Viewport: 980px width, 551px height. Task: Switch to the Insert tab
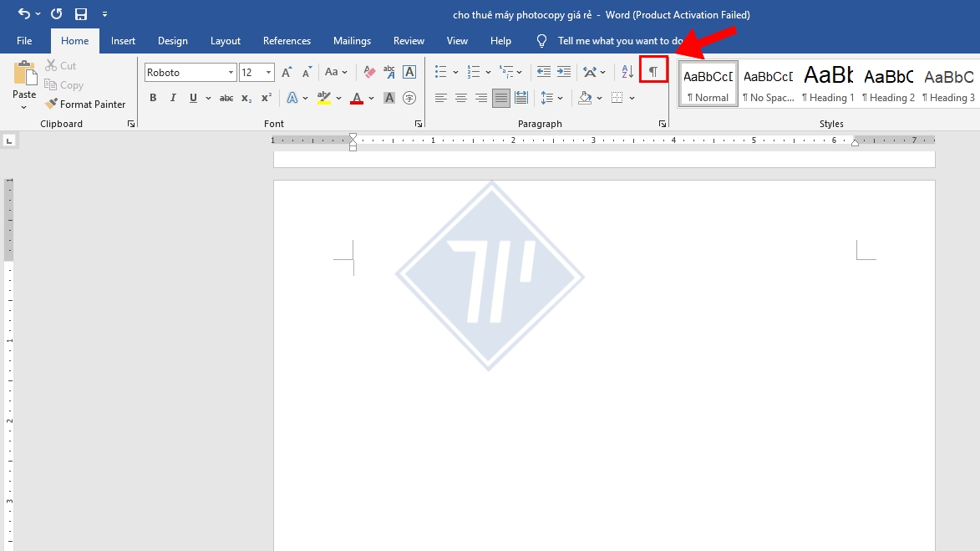[123, 41]
